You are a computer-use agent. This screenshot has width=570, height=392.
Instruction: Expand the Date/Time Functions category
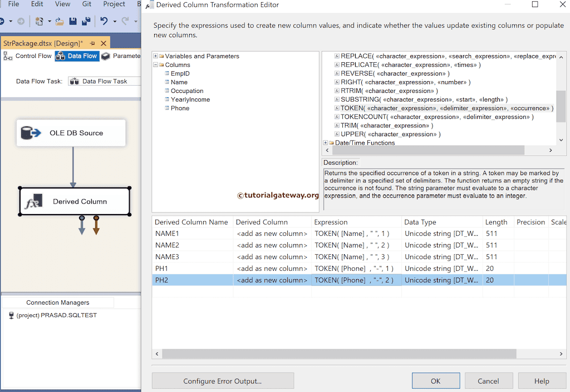[325, 143]
